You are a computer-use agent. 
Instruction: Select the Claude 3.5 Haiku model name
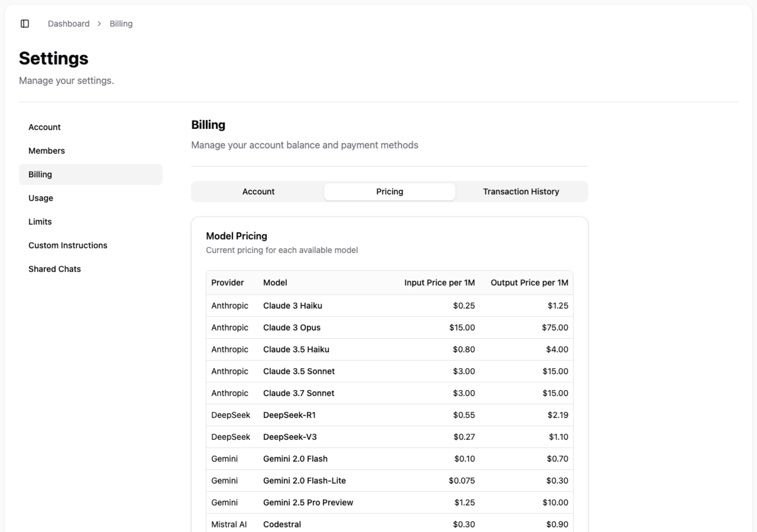pyautogui.click(x=296, y=349)
